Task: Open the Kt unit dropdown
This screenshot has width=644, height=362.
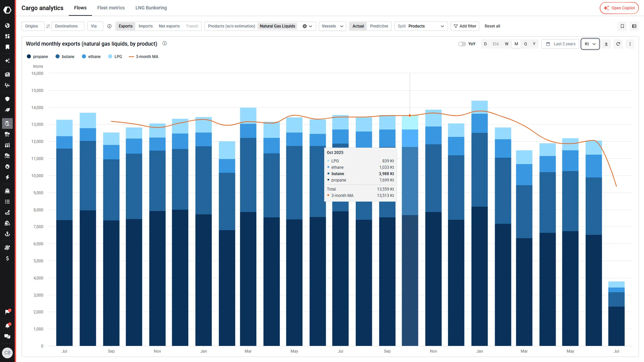Action: coord(590,44)
